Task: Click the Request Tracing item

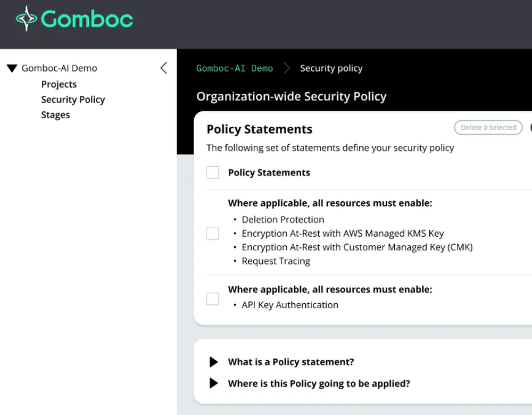Action: pos(276,261)
